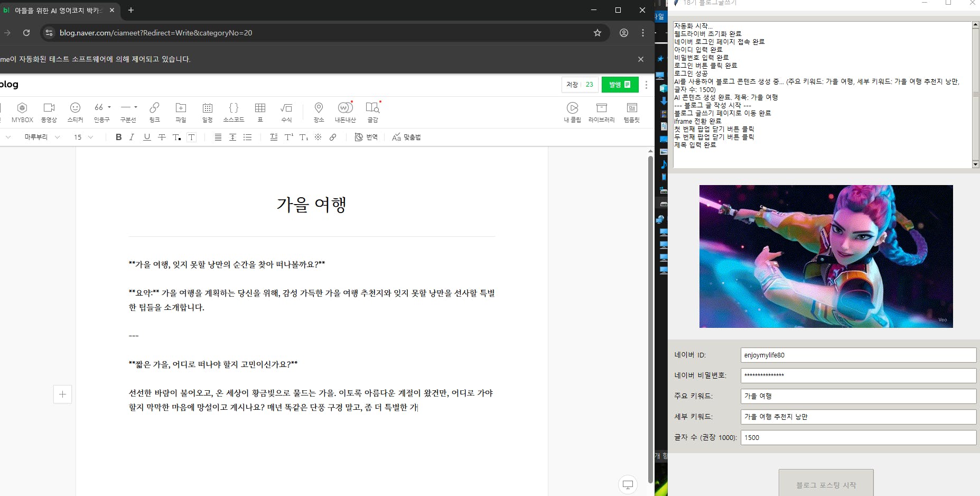The image size is (980, 496).
Task: Click the plus button beside the paragraph
Action: pos(62,394)
